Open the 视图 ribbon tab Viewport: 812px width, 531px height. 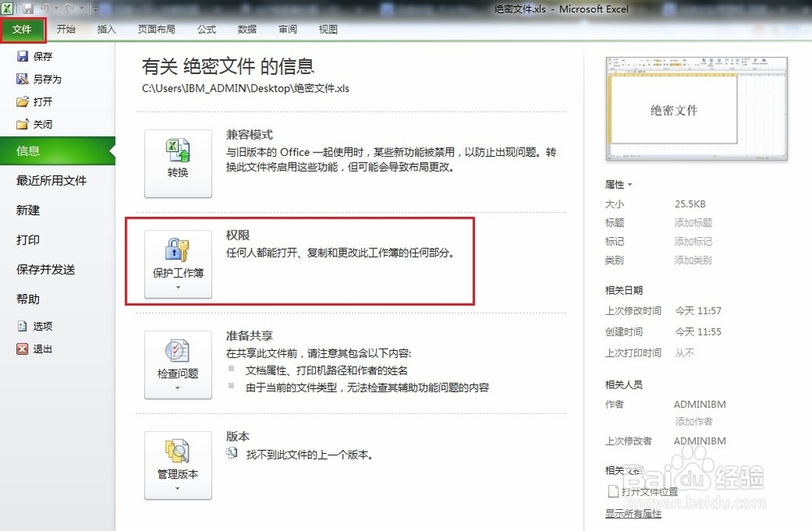click(x=328, y=29)
